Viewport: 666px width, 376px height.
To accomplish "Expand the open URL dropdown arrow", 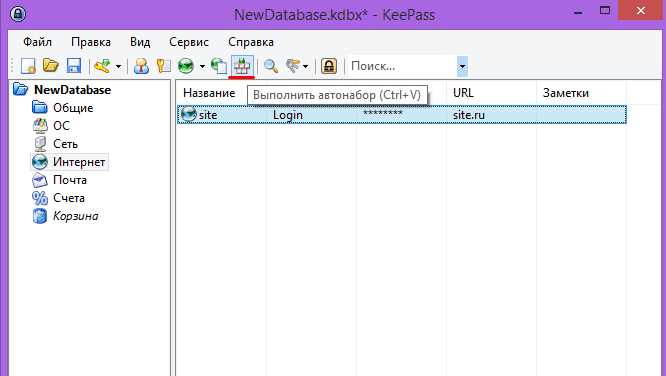I will pyautogui.click(x=202, y=66).
